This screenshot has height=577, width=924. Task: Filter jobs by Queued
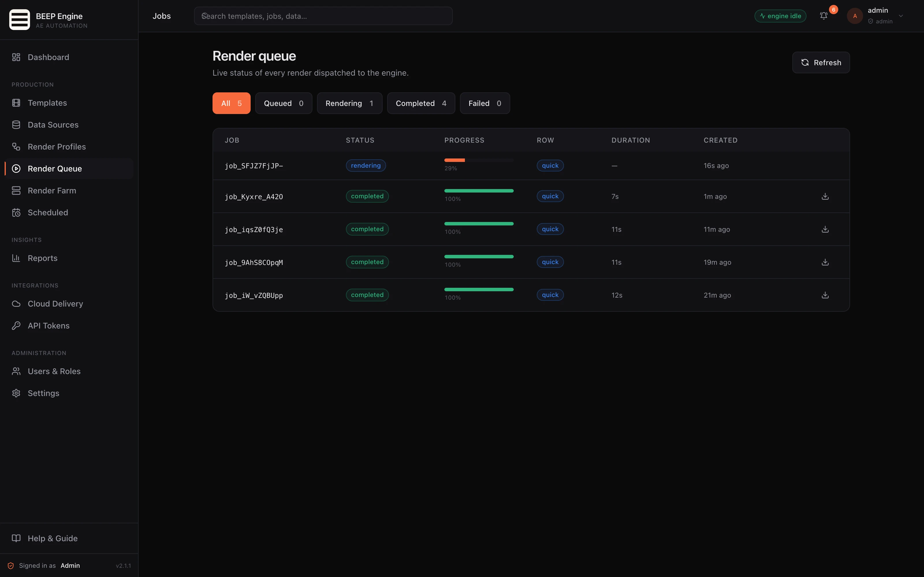tap(284, 103)
